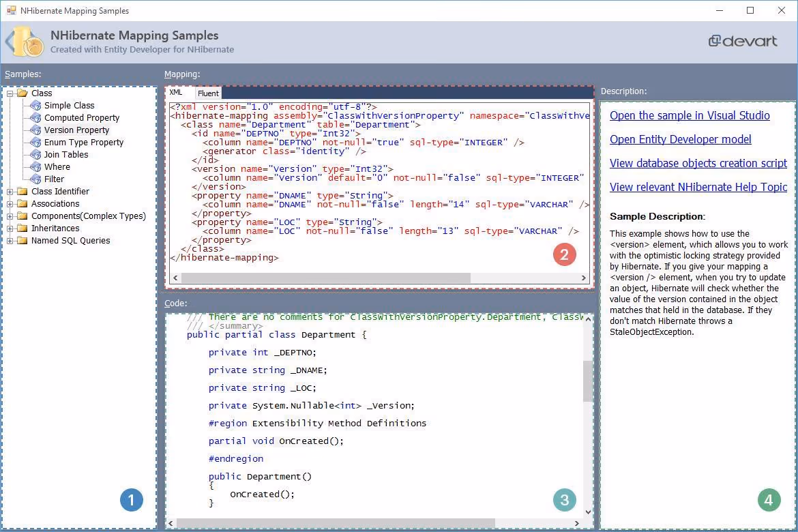
Task: Click the Code pane horizontal scrollbar thumb
Action: pyautogui.click(x=336, y=523)
